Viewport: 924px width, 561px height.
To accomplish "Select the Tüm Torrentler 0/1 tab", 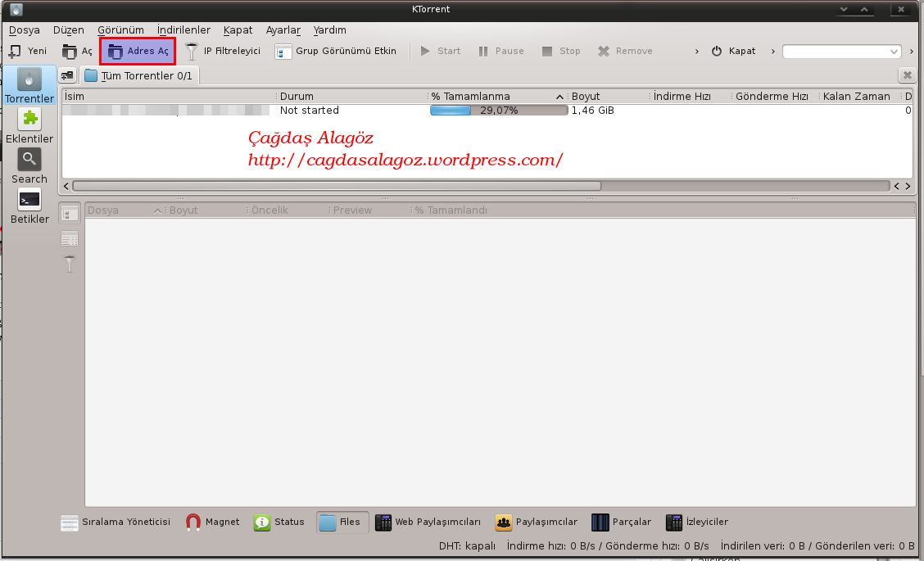I will click(x=139, y=75).
